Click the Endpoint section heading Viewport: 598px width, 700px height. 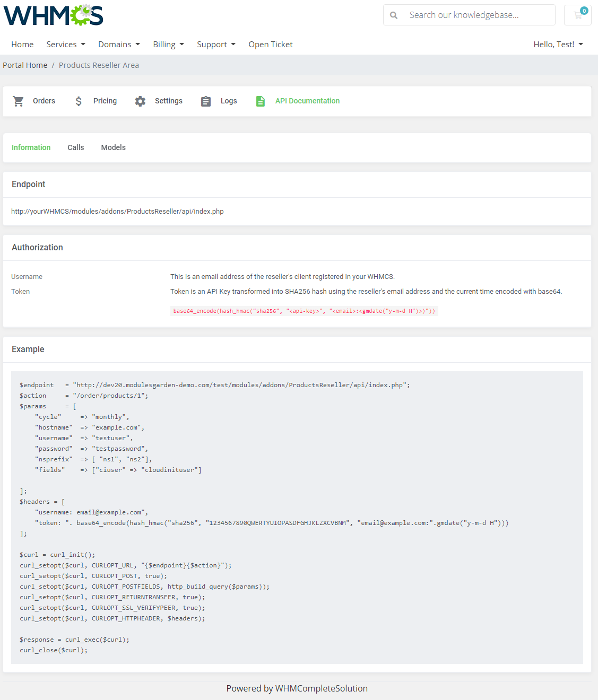[x=29, y=184]
